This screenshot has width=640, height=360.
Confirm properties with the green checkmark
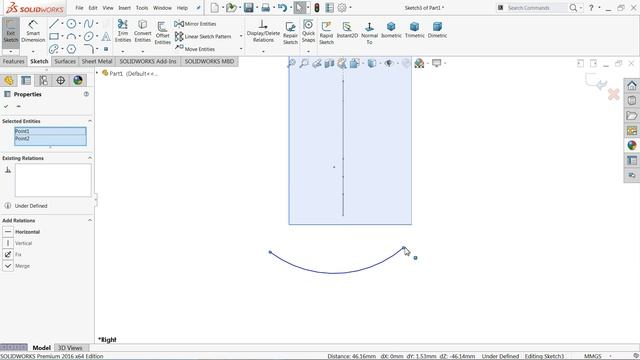(x=6, y=106)
